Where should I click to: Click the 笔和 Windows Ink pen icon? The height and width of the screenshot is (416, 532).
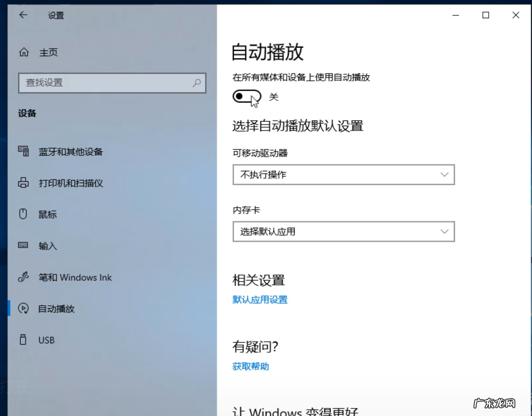click(23, 277)
